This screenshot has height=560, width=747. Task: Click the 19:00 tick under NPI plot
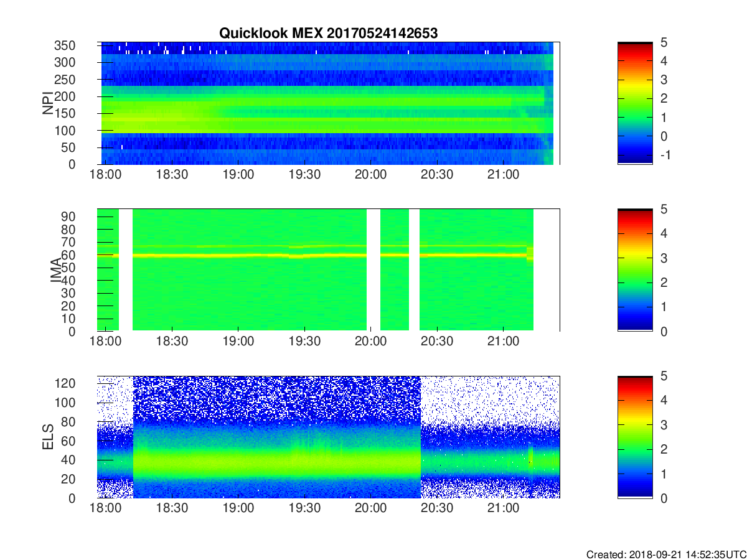coord(238,175)
